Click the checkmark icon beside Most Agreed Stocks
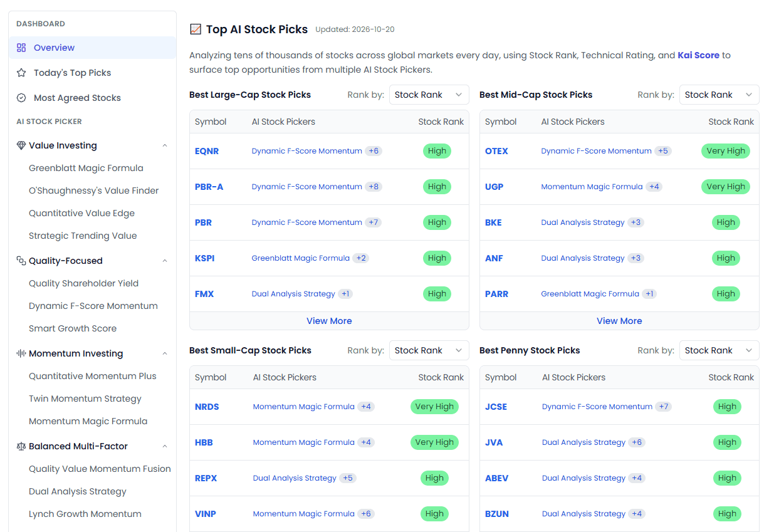Viewport: 769px width, 532px height. pos(21,98)
